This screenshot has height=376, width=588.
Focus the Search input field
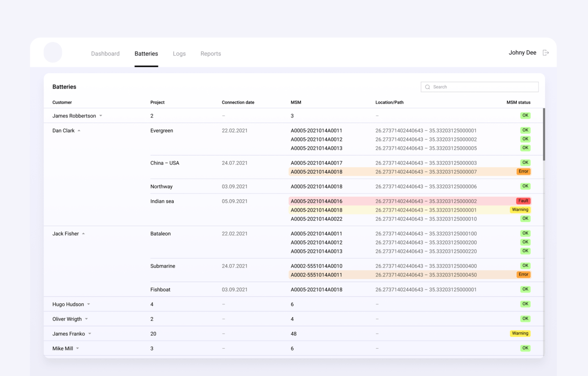coord(483,87)
